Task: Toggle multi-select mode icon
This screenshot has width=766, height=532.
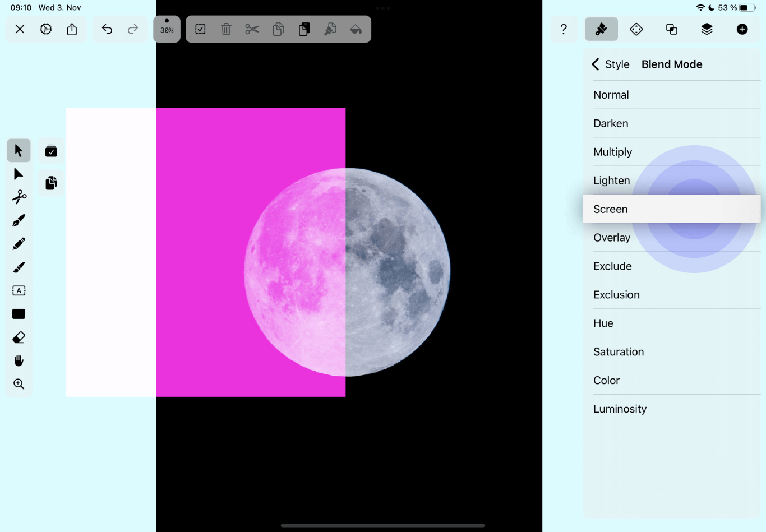Action: [51, 151]
